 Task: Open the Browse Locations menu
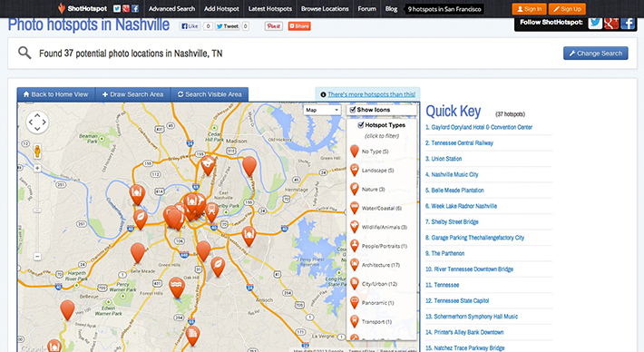click(325, 9)
